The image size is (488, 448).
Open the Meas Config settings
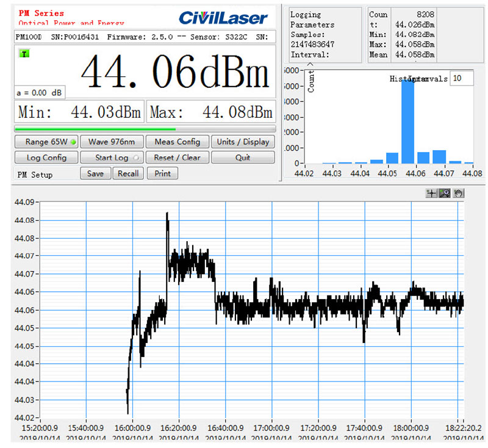(178, 142)
